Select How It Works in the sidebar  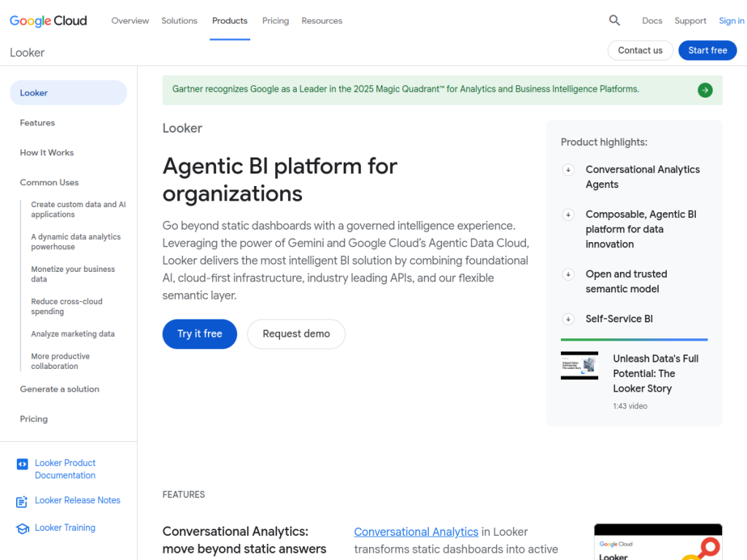pyautogui.click(x=47, y=153)
